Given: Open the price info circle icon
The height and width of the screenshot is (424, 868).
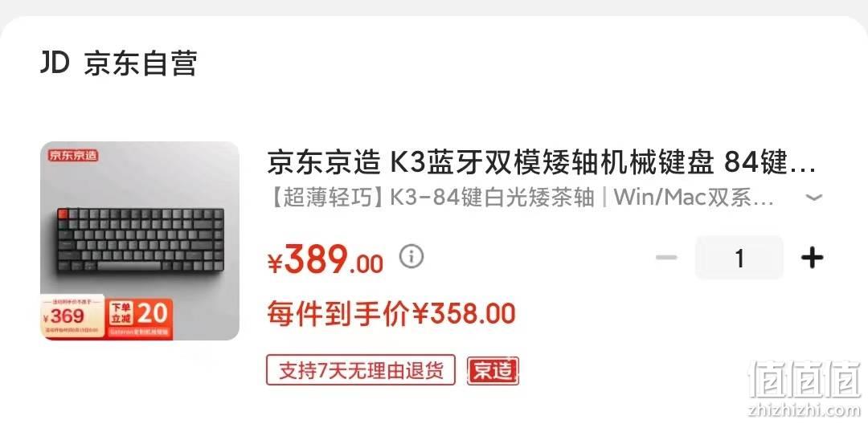Looking at the screenshot, I should click(411, 256).
